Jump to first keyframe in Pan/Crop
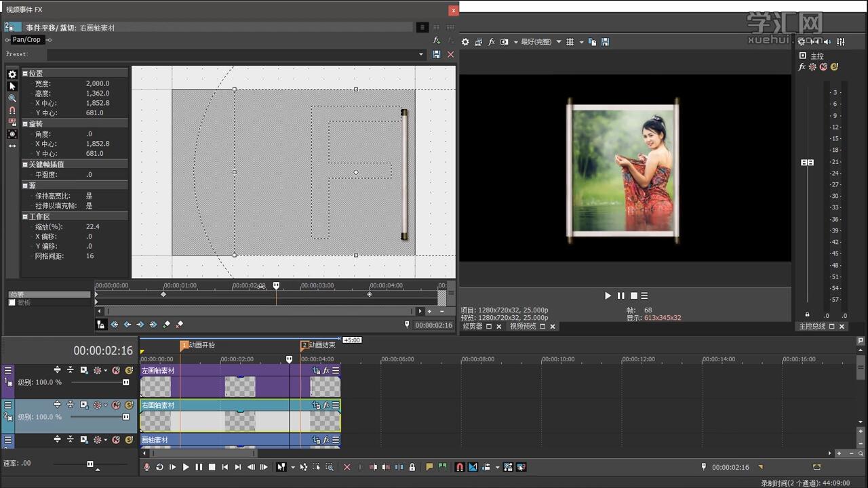 click(114, 325)
